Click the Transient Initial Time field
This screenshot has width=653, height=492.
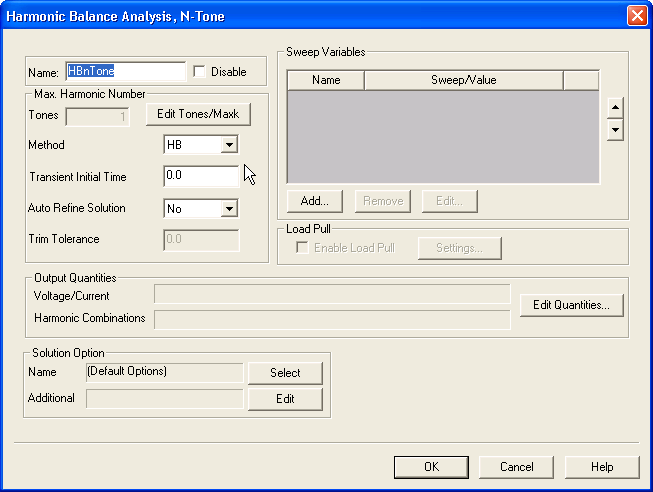click(201, 177)
